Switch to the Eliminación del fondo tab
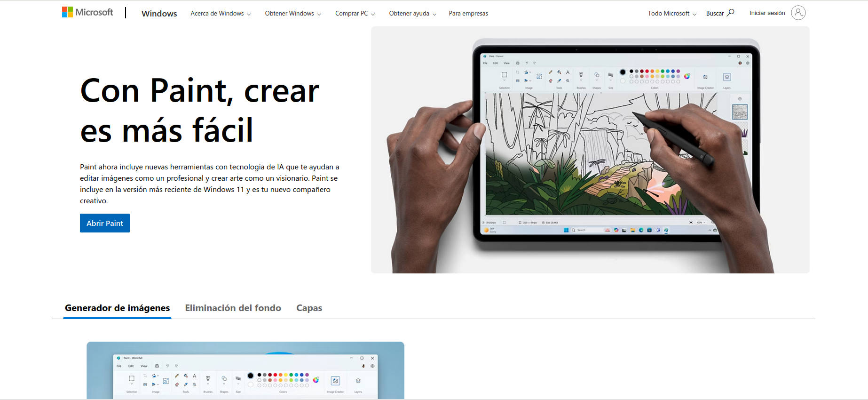Screen dimensions: 868x400 pyautogui.click(x=233, y=308)
